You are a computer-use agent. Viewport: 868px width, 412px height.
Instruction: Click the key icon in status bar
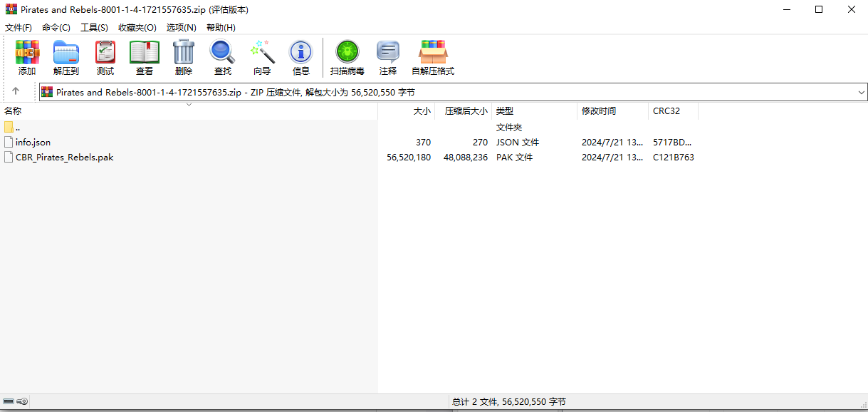tap(22, 401)
